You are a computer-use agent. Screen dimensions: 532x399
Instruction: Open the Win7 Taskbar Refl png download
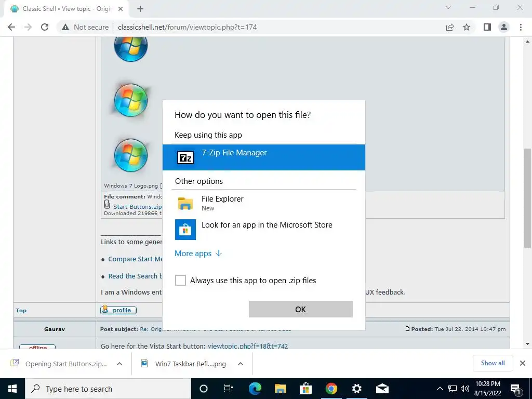tap(183, 364)
